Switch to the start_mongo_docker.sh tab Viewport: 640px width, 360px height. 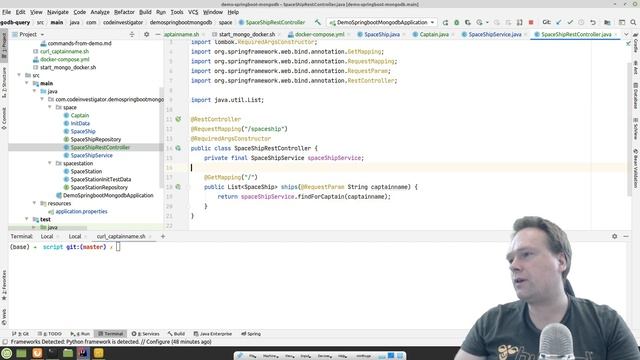[x=246, y=35]
